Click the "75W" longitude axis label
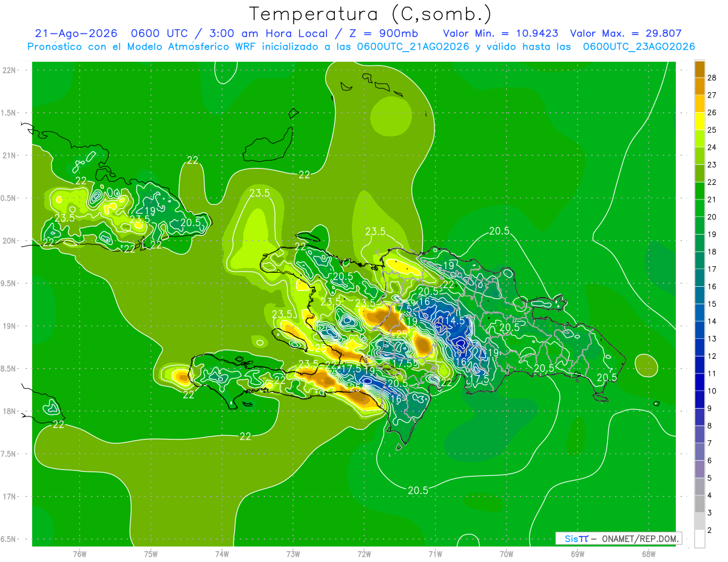 click(x=151, y=554)
